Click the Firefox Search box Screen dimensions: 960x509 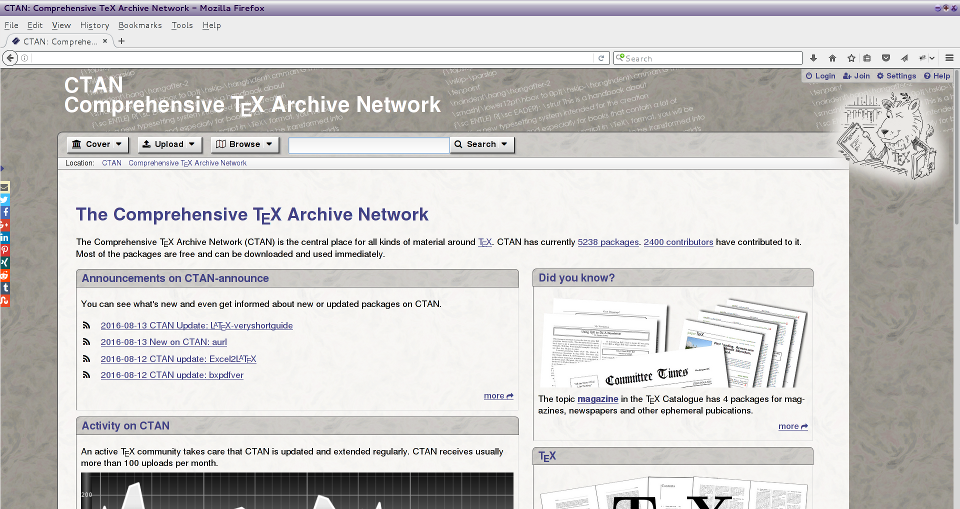click(x=708, y=58)
